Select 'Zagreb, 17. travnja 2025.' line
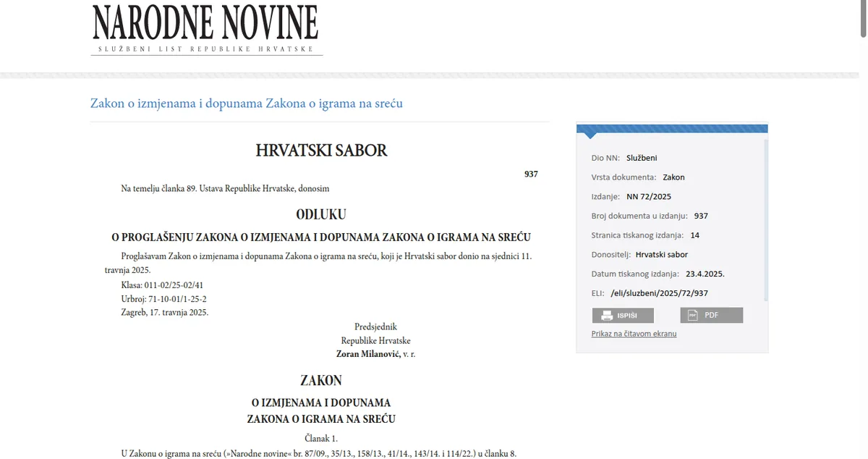This screenshot has width=868, height=459. (x=165, y=313)
